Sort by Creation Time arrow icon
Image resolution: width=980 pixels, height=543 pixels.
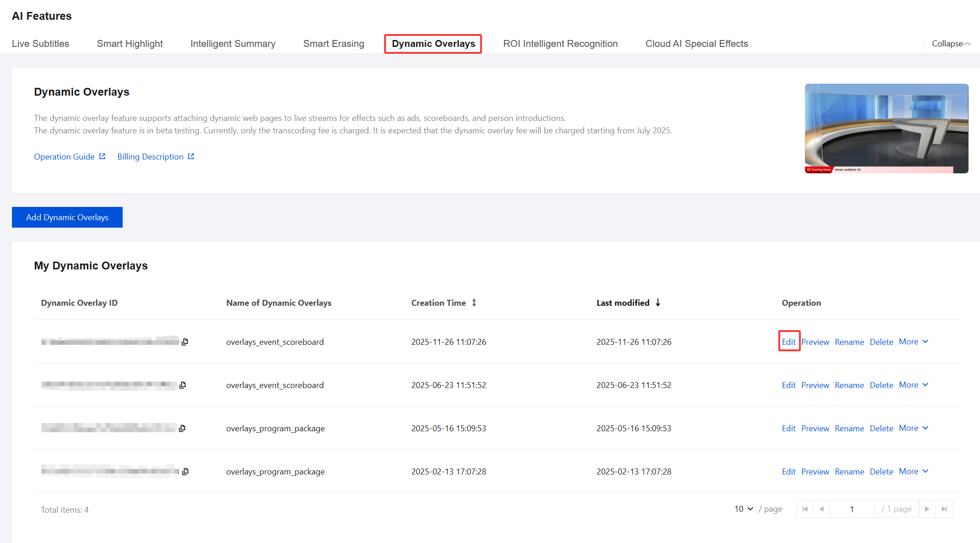pos(474,303)
